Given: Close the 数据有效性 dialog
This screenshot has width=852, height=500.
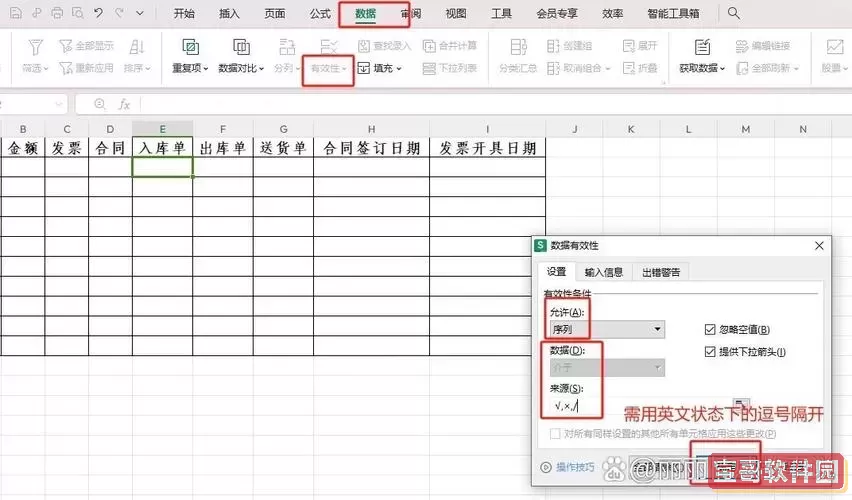Looking at the screenshot, I should pyautogui.click(x=819, y=246).
